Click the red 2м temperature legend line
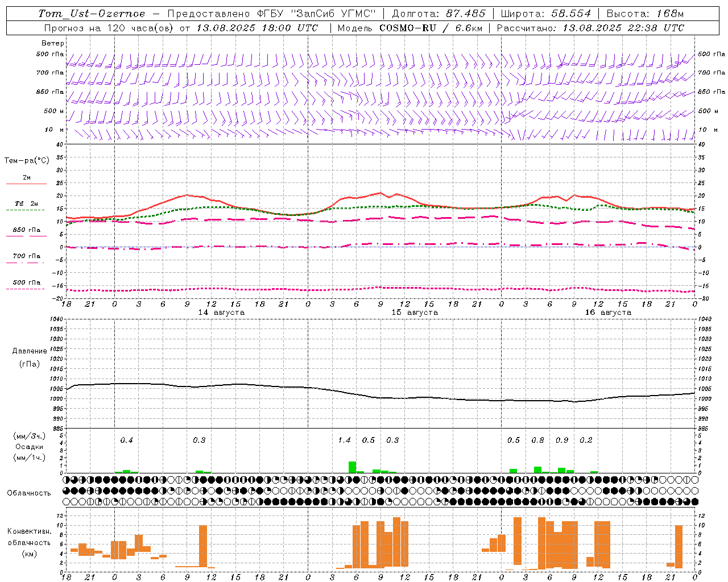728x582 pixels. 26,184
